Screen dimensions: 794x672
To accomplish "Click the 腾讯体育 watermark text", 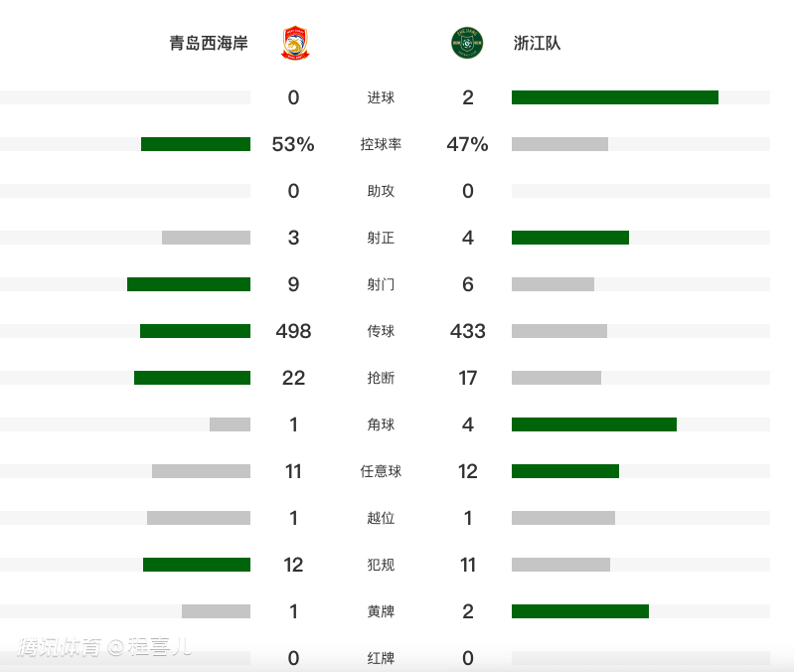I will point(60,647).
